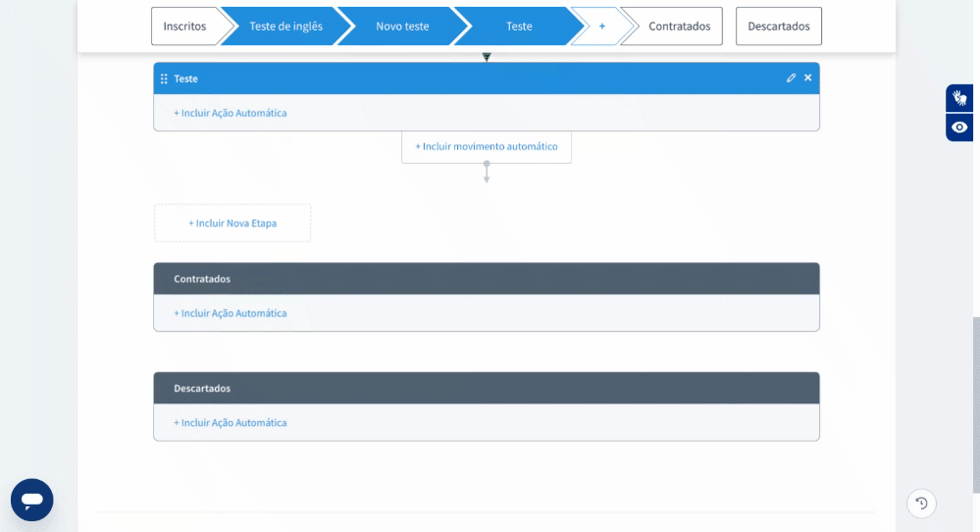Open the Descartados pipeline step

pos(779,27)
